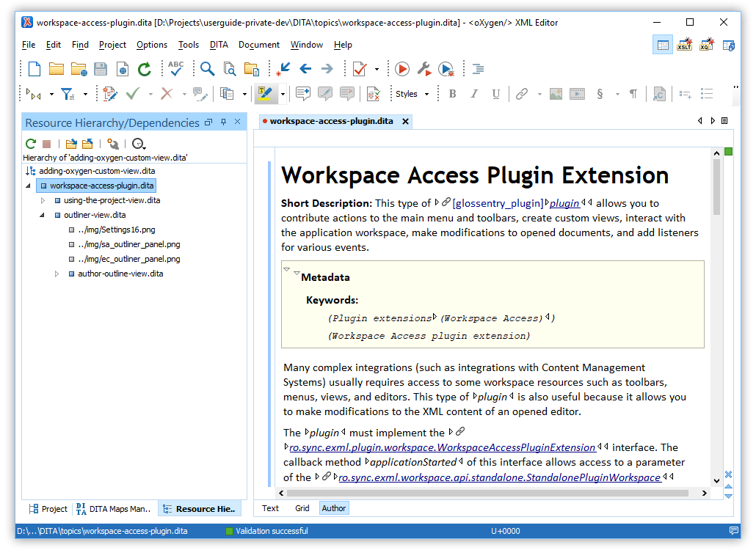Open the Document menu
The image size is (756, 550).
(x=259, y=45)
